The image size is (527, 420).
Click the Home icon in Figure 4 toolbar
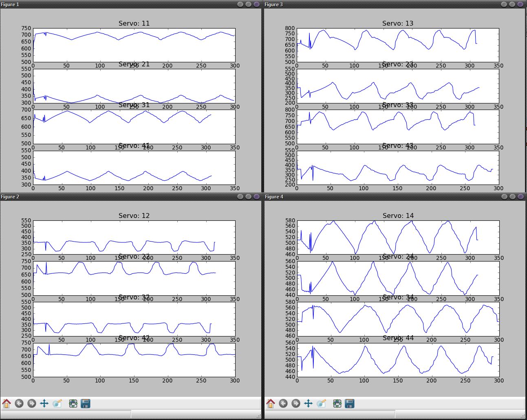point(271,403)
